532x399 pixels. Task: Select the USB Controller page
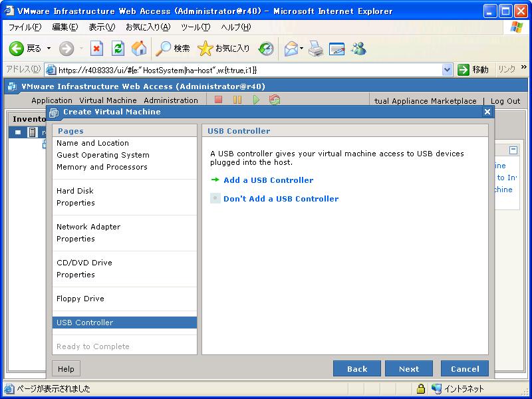coord(124,323)
